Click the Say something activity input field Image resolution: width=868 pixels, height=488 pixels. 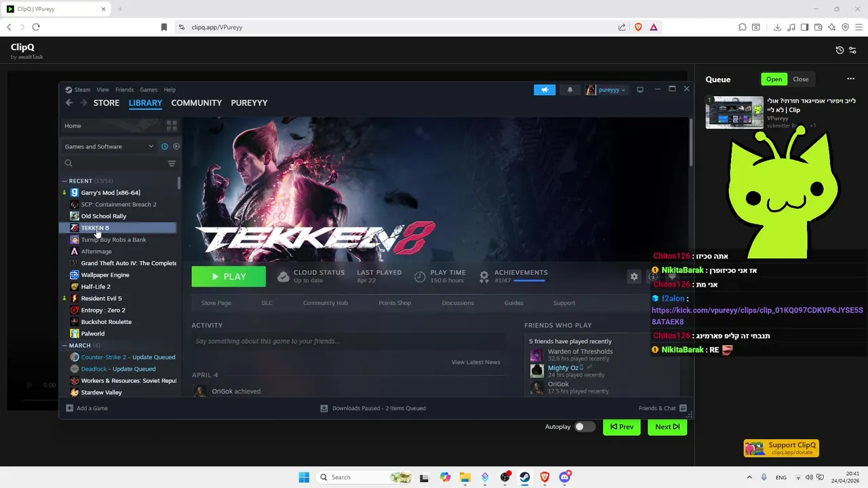(349, 341)
